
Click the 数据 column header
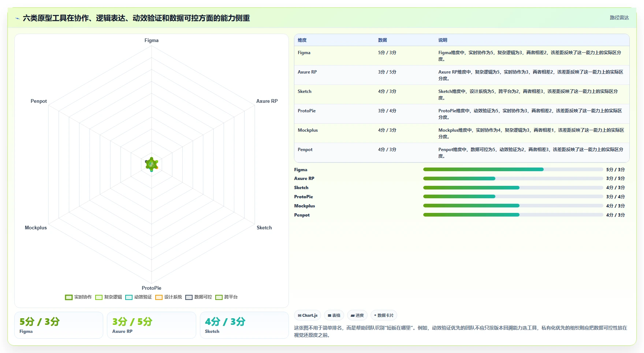pos(383,40)
